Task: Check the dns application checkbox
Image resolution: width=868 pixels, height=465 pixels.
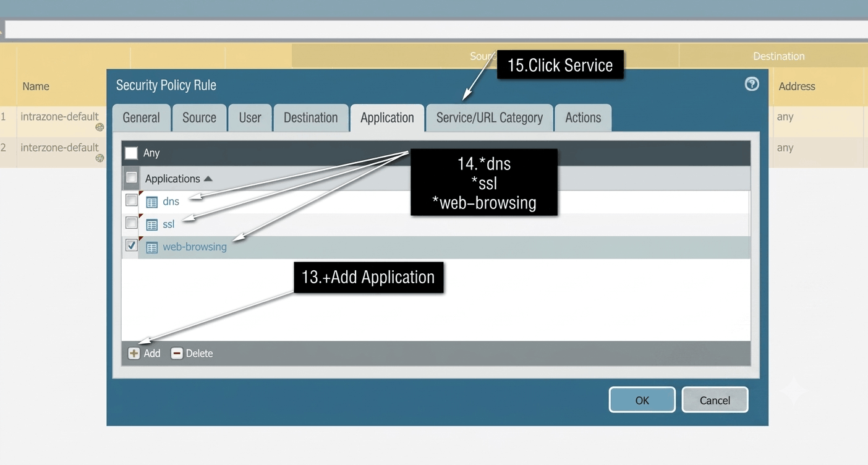Action: pyautogui.click(x=131, y=200)
